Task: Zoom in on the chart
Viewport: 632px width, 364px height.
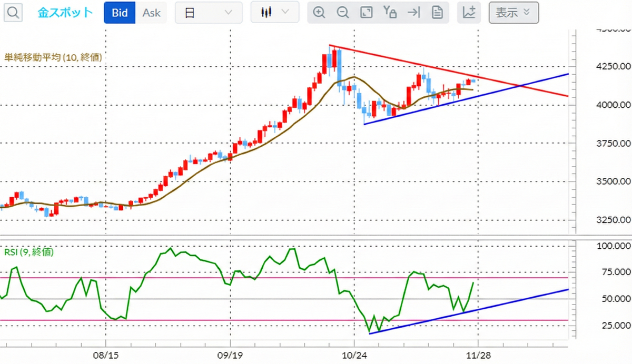Action: coord(319,13)
